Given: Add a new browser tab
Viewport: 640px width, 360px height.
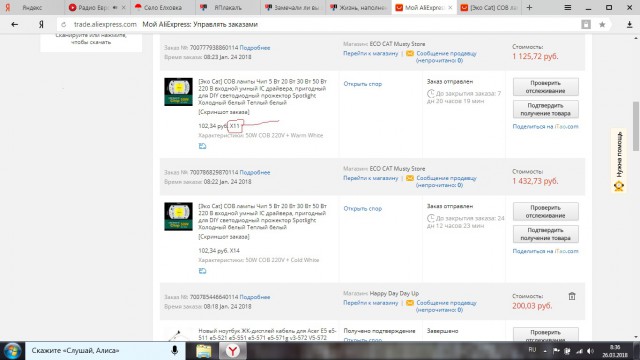Looking at the screenshot, I should pos(529,7).
